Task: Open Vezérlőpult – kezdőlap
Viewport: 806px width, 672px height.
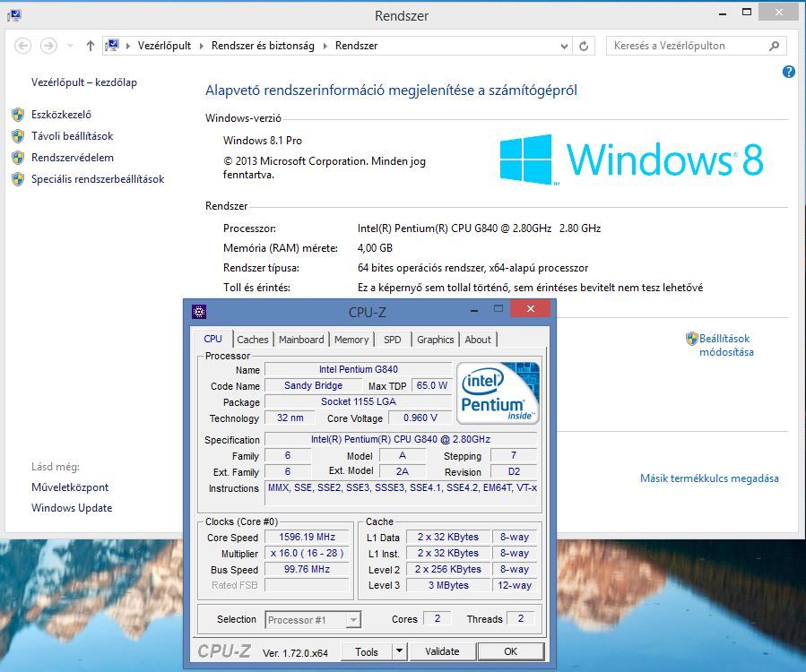Action: 83,82
